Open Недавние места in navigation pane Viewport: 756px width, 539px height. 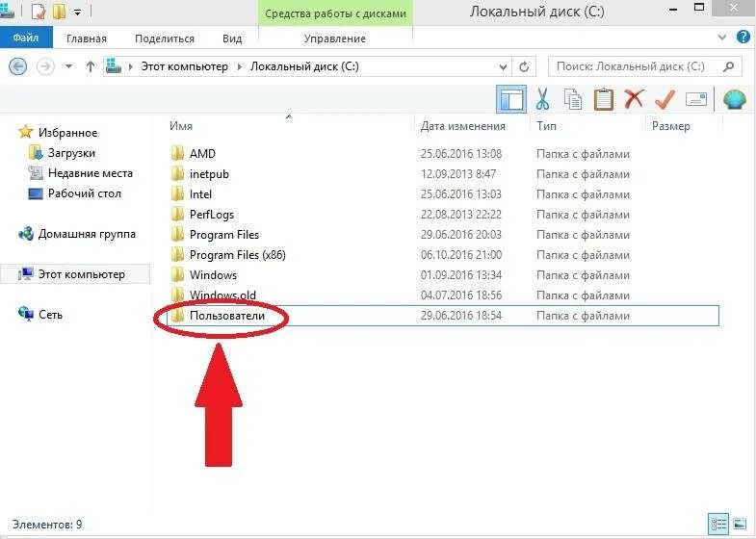(91, 173)
